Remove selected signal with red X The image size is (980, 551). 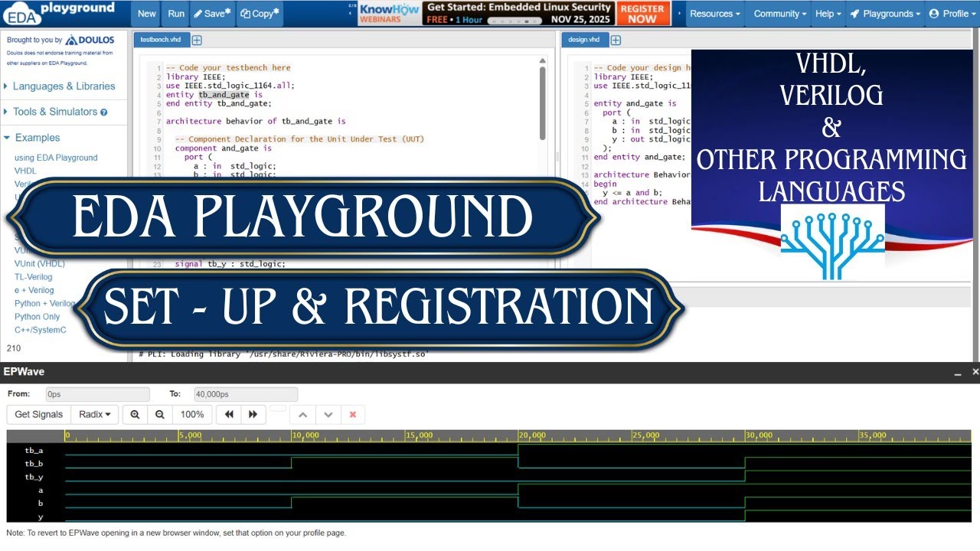pyautogui.click(x=352, y=414)
